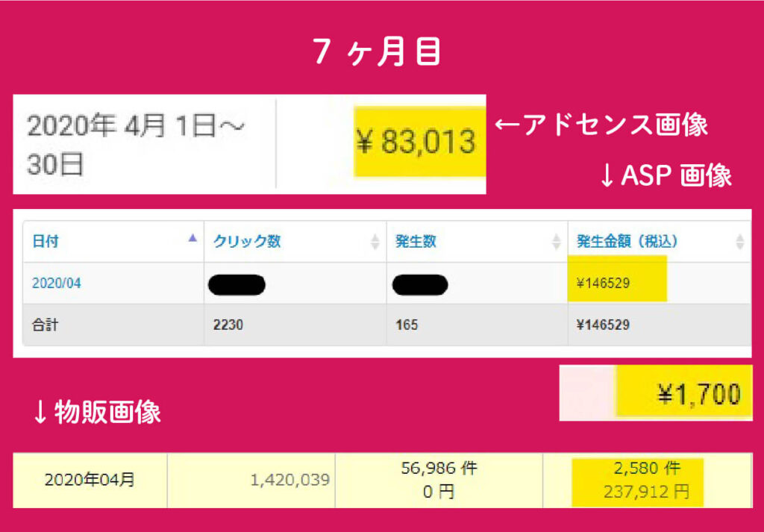
Task: Select the 合計 row label
Action: (44, 325)
